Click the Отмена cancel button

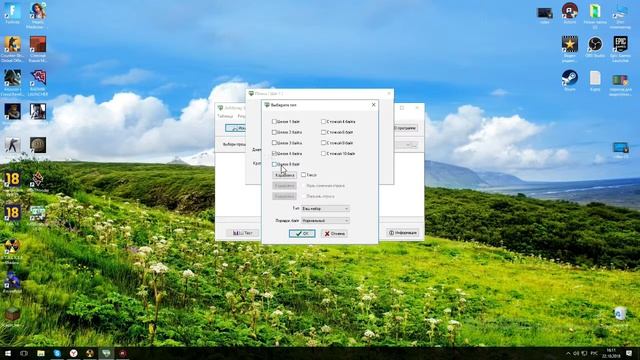(x=334, y=233)
